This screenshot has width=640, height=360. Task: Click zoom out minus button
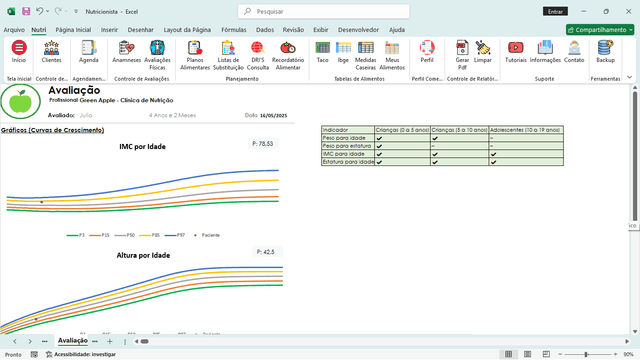pos(560,354)
